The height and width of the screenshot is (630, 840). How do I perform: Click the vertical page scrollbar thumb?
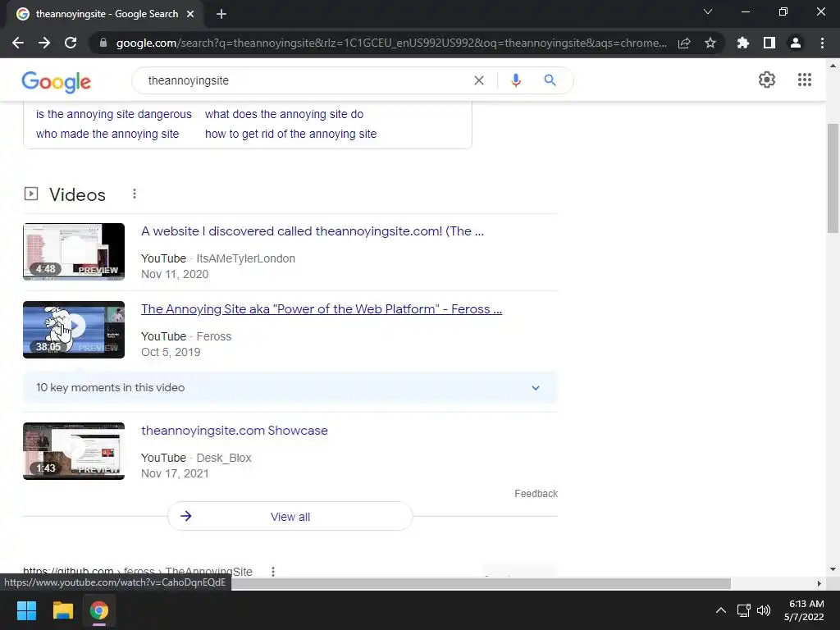(833, 178)
